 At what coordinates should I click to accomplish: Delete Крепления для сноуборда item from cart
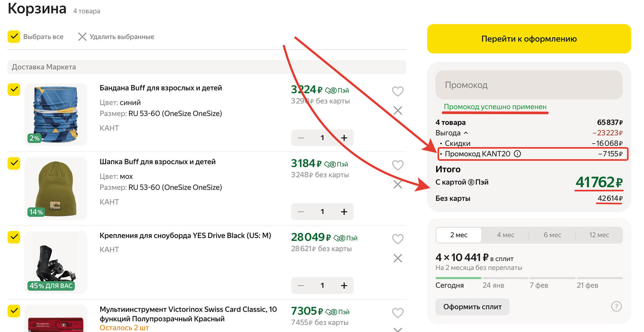(397, 258)
